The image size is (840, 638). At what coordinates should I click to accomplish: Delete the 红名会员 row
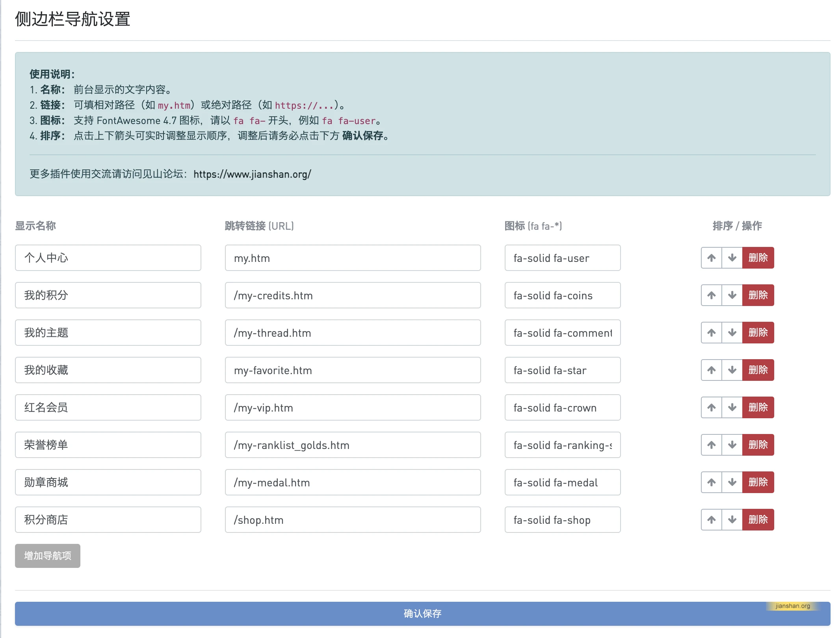758,408
